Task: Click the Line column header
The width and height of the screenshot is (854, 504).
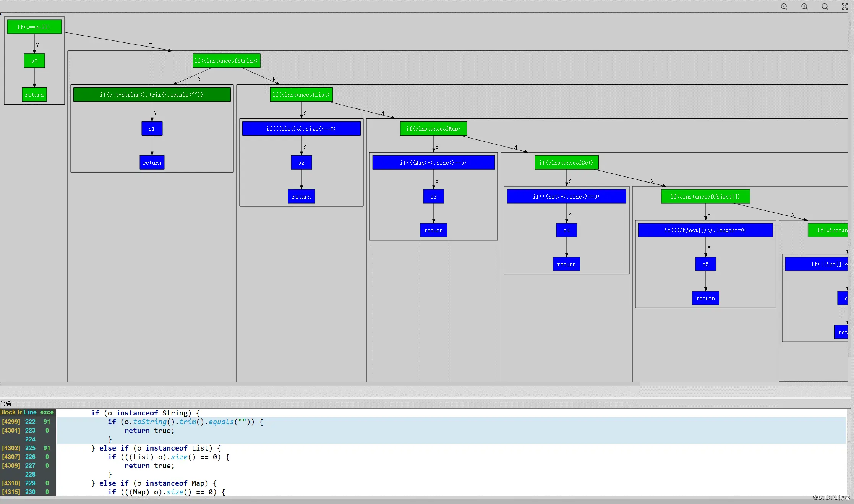Action: point(30,412)
